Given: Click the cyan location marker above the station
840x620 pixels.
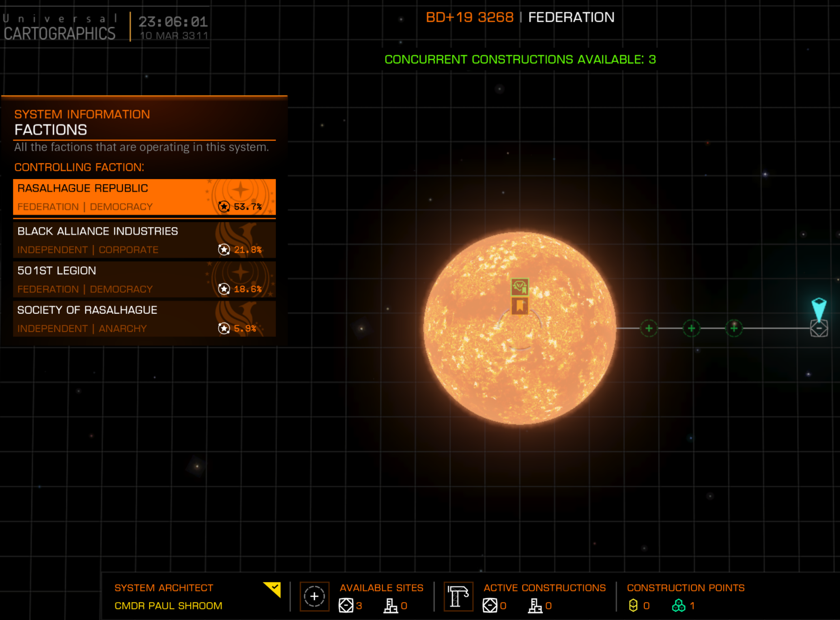Looking at the screenshot, I should [x=819, y=309].
